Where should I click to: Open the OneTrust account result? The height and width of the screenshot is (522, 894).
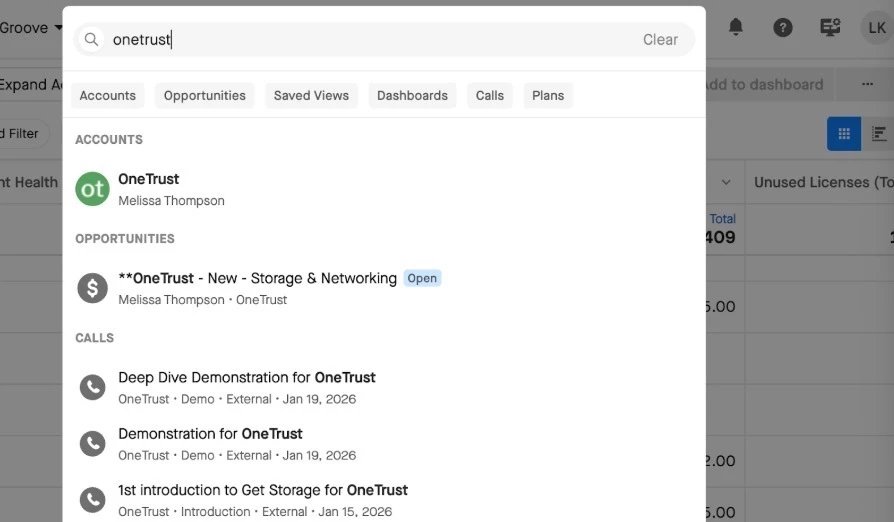[384, 189]
